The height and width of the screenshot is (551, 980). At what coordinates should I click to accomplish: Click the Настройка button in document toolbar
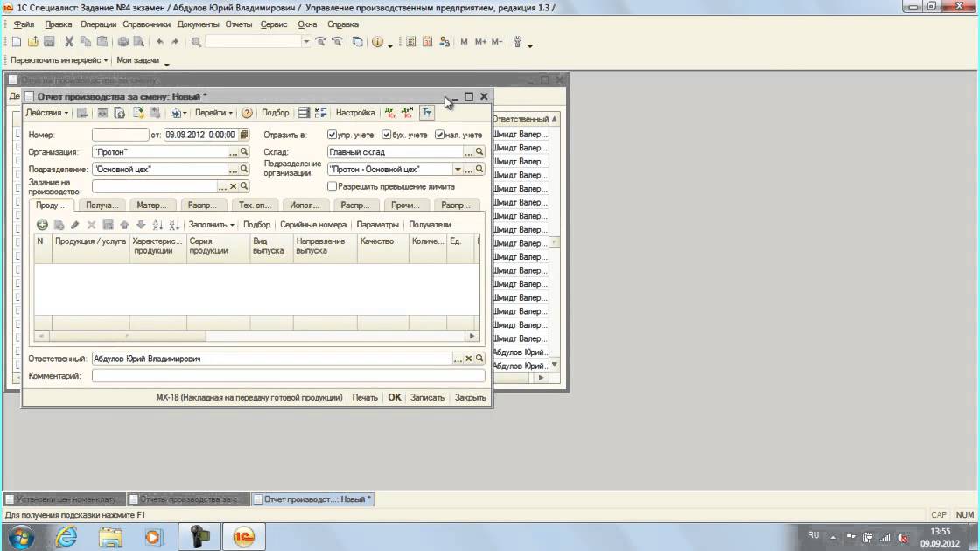click(355, 113)
